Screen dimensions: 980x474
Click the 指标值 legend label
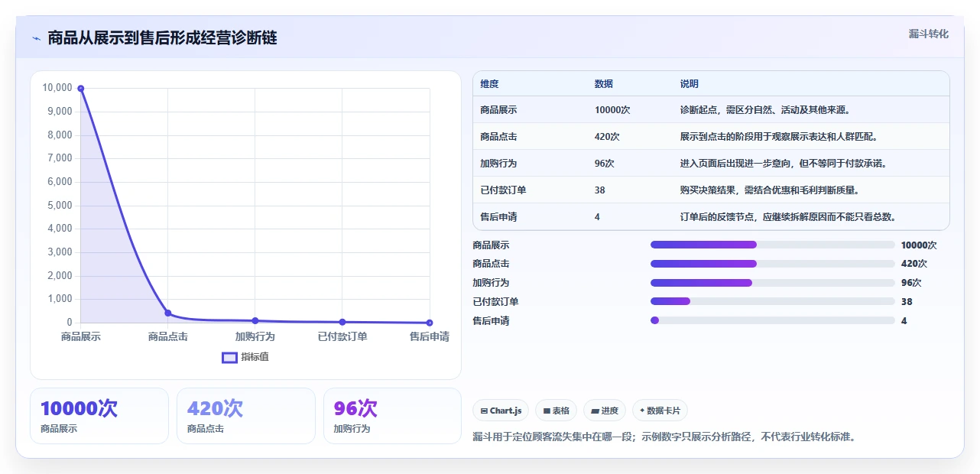[255, 357]
